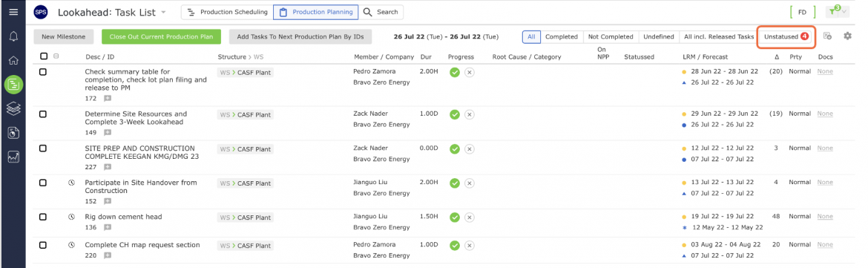The height and width of the screenshot is (268, 868).
Task: Select checkbox for Determine Site Resources task
Action: point(42,114)
